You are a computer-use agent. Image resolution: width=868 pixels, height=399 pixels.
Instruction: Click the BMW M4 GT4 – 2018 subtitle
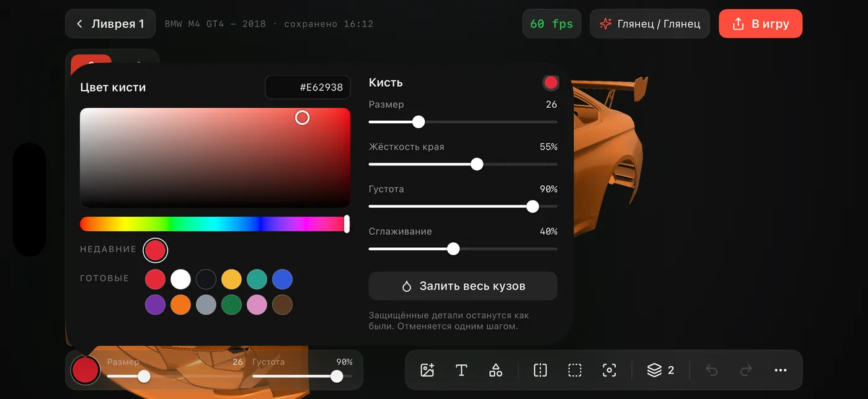[x=215, y=24]
